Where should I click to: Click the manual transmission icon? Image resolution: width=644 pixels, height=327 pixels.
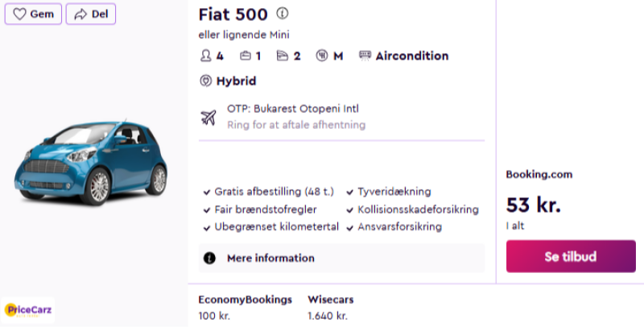pyautogui.click(x=322, y=56)
